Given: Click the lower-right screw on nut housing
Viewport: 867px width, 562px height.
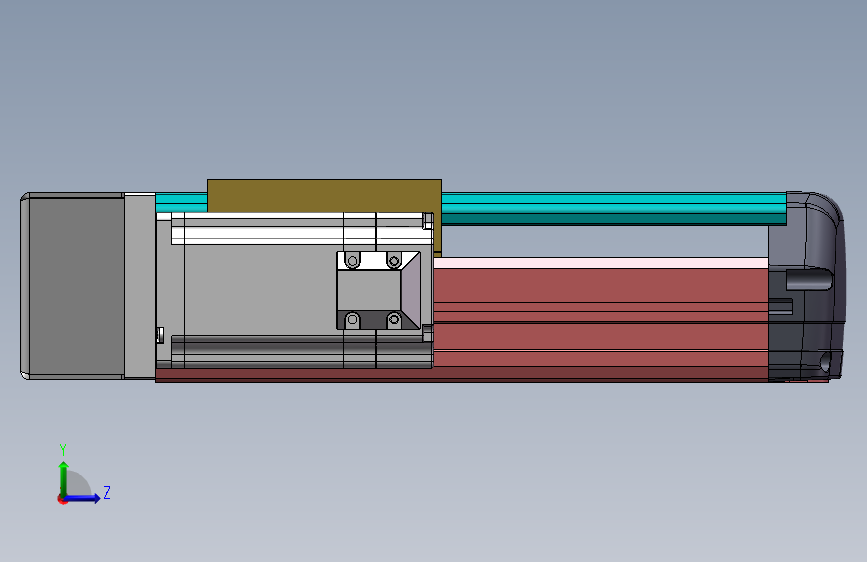Looking at the screenshot, I should [x=394, y=319].
